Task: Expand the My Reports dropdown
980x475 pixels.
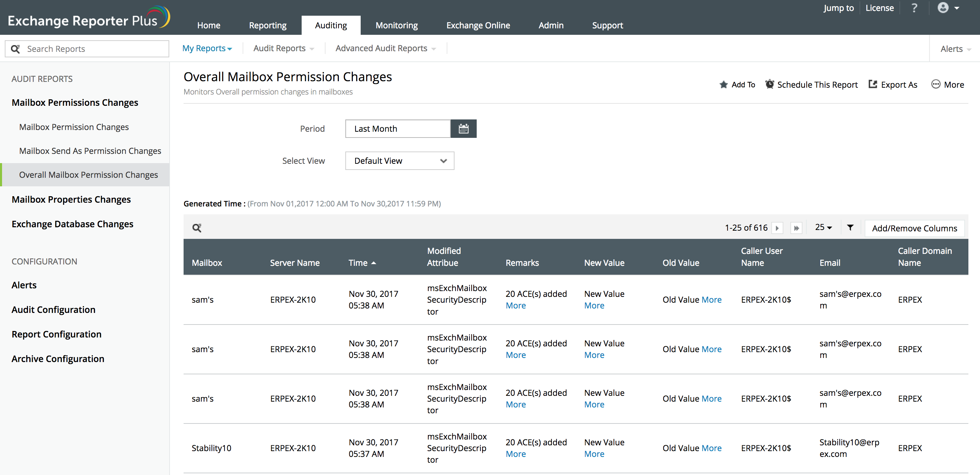Action: click(x=207, y=48)
